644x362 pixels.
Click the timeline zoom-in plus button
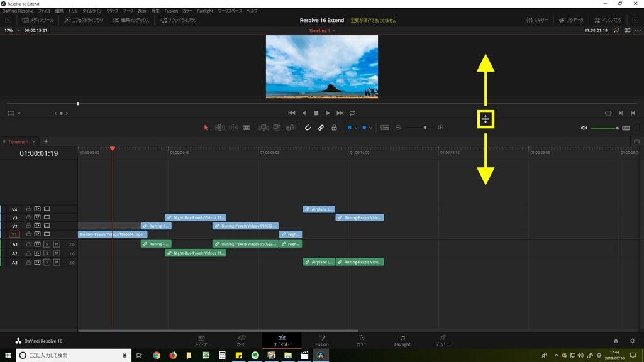click(441, 128)
